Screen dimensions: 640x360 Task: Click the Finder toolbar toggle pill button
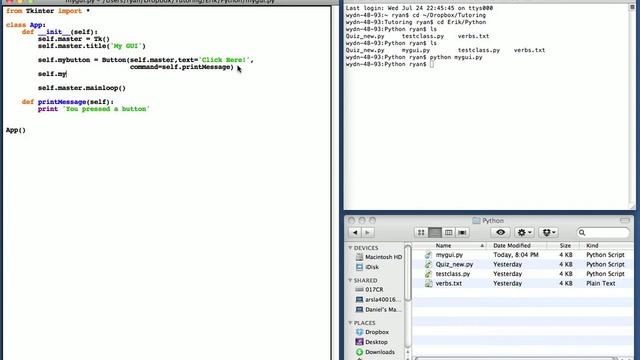pos(624,220)
